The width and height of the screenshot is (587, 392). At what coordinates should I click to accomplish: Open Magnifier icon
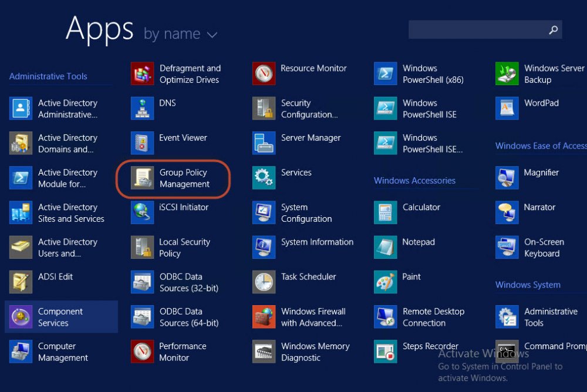507,178
